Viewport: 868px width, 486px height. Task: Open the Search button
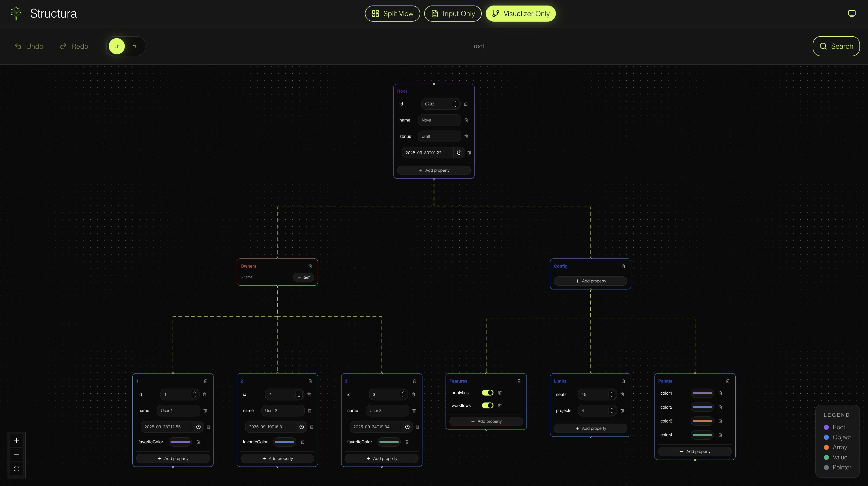click(x=836, y=46)
